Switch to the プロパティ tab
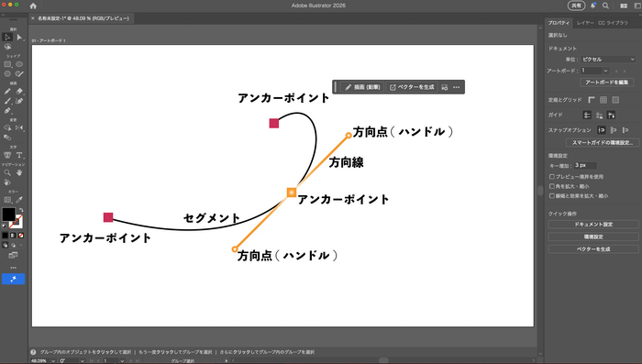This screenshot has width=642, height=364. click(x=559, y=23)
